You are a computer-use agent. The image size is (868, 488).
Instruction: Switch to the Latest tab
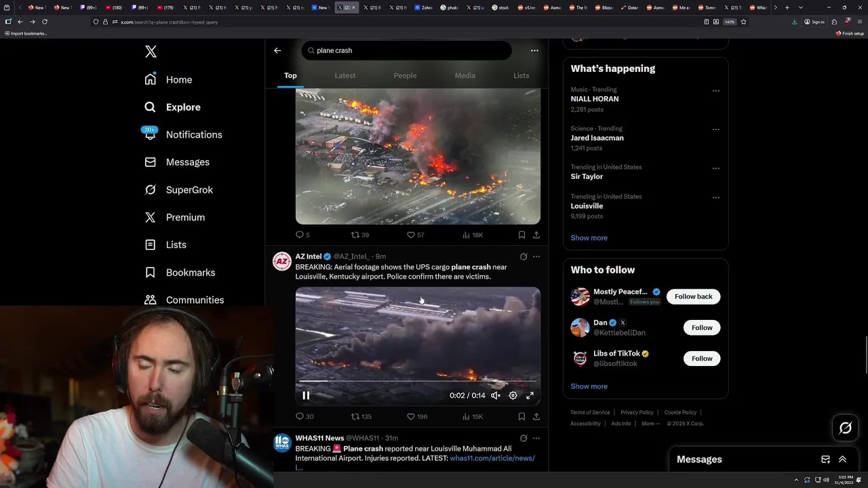pyautogui.click(x=344, y=75)
